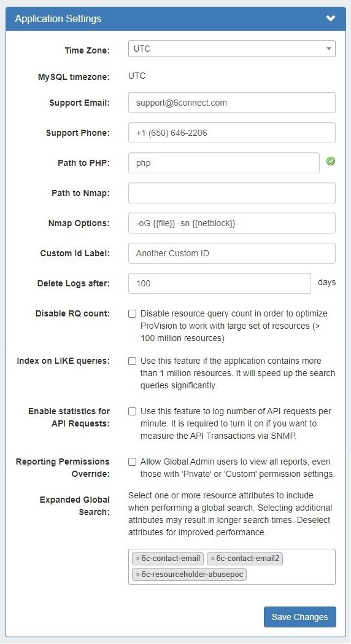This screenshot has width=351, height=644.
Task: Focus the Support Email field
Action: [x=232, y=103]
